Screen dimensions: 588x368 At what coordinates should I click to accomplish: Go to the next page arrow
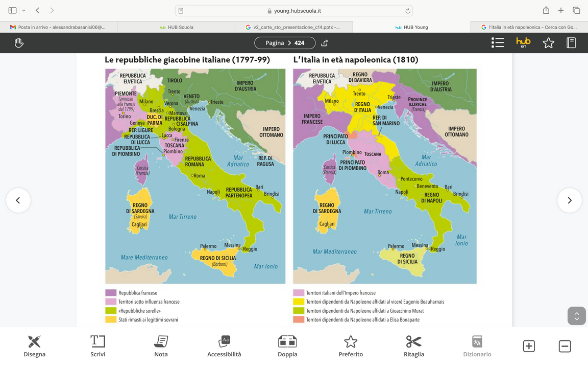(x=569, y=200)
